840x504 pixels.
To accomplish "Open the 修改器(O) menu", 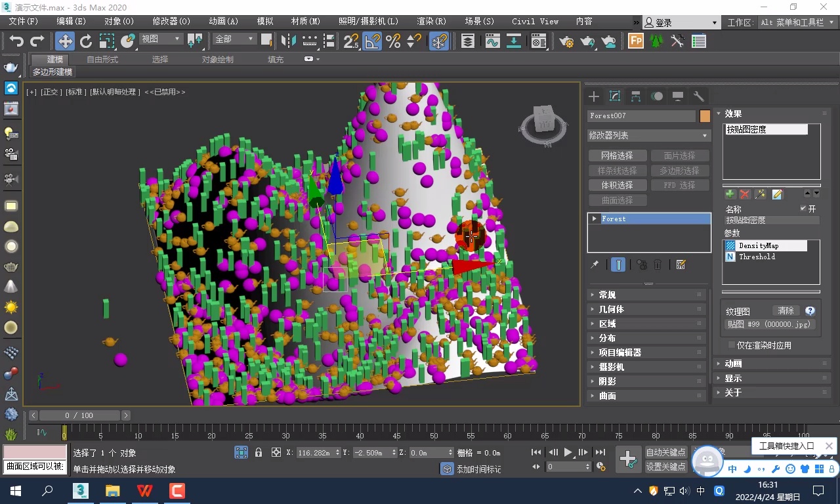I will pyautogui.click(x=171, y=21).
